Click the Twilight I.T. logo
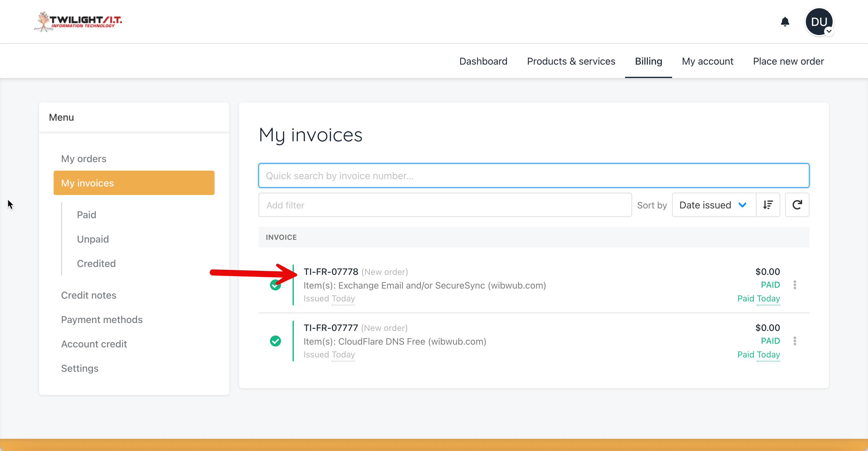868x451 pixels. 78,22
